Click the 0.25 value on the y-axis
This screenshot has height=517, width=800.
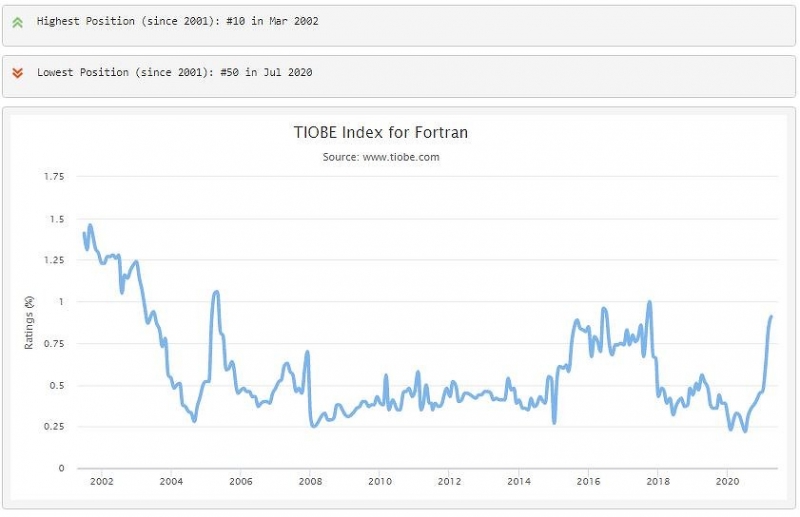(x=53, y=427)
